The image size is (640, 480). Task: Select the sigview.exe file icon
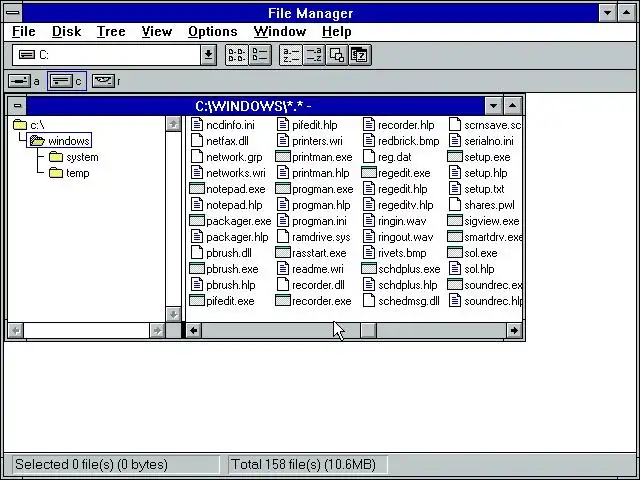pyautogui.click(x=455, y=221)
